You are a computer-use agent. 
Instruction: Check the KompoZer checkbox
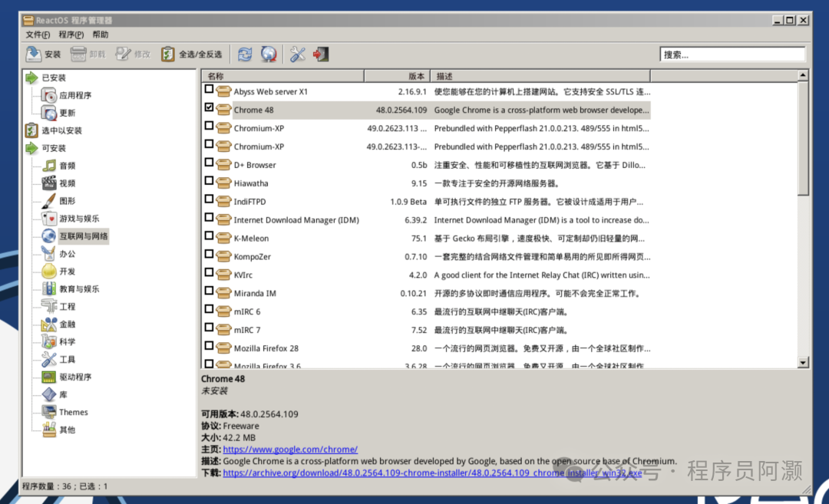coord(210,254)
